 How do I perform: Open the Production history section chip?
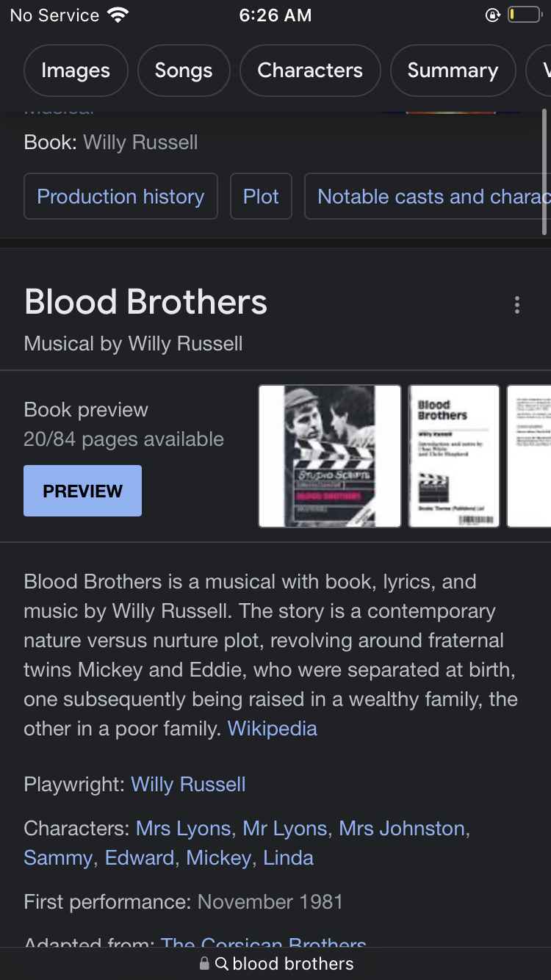(x=120, y=196)
